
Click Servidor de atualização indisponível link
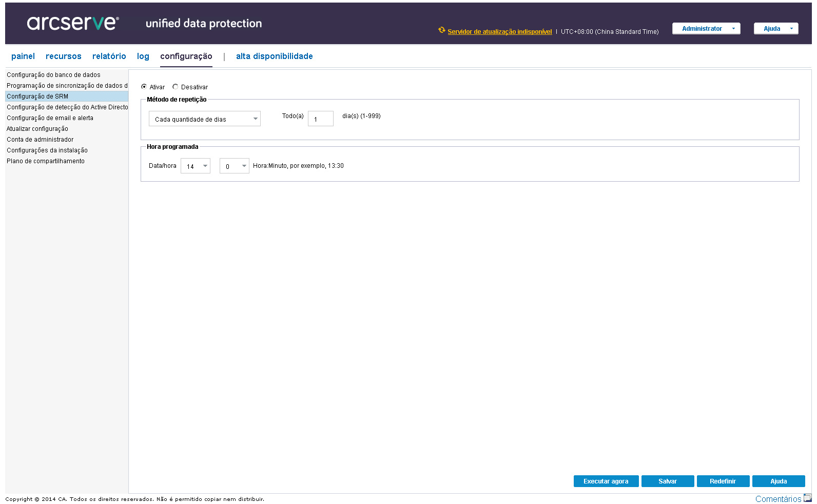coord(500,32)
